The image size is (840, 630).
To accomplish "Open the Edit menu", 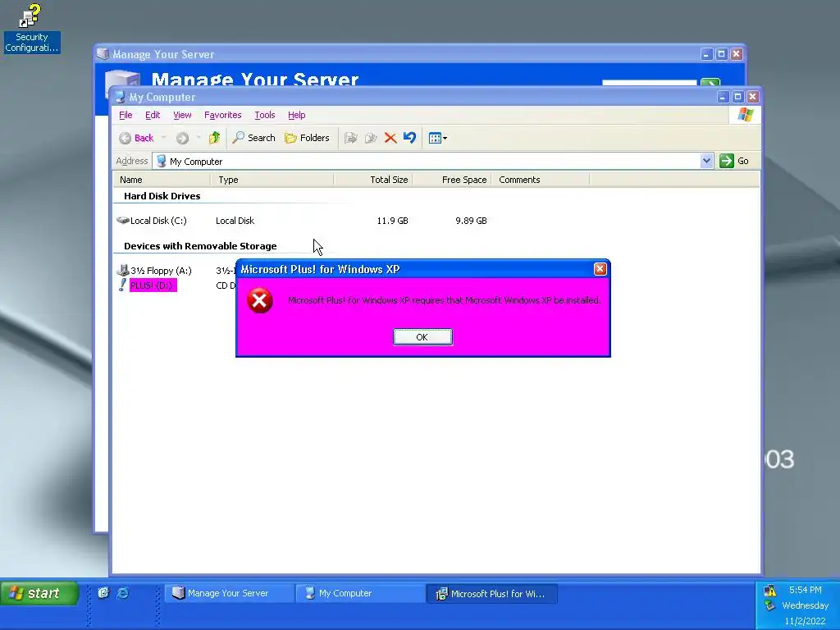I will 153,115.
